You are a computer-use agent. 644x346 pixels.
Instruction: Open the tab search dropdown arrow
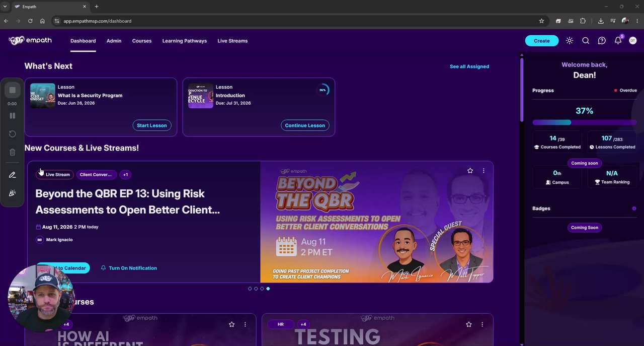tap(5, 7)
